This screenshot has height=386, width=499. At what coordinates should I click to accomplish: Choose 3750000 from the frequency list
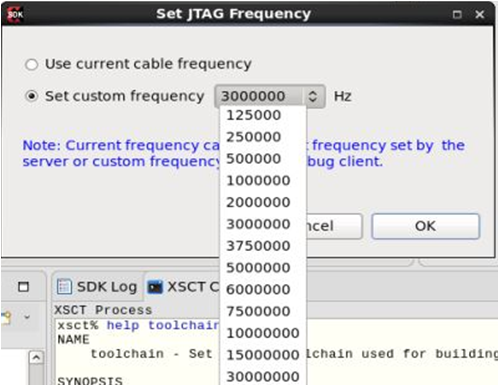258,246
